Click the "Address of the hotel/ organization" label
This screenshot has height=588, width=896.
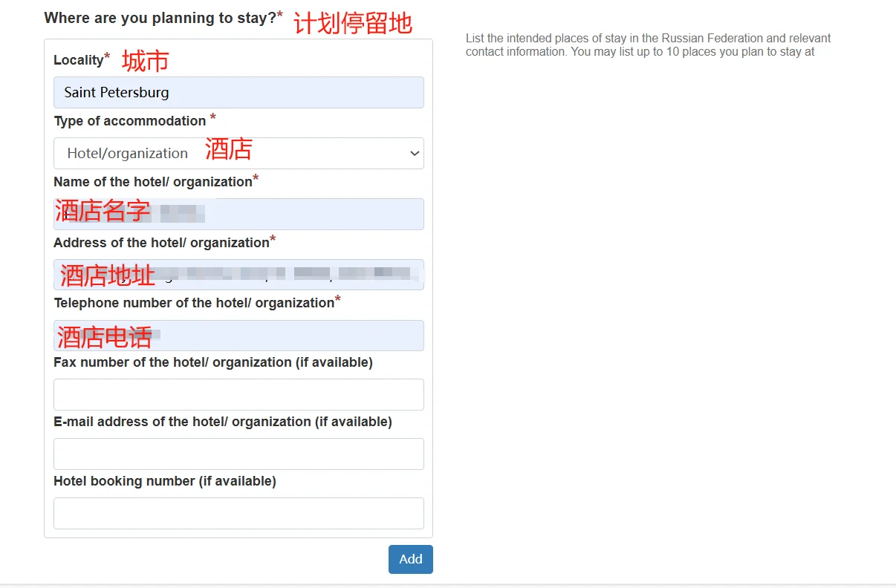pyautogui.click(x=161, y=243)
